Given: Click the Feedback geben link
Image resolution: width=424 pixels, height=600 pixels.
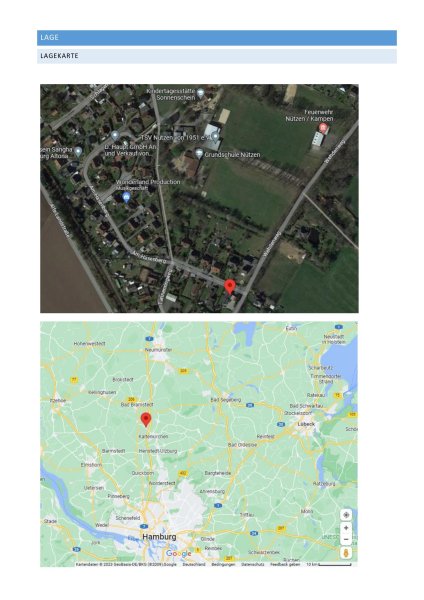Looking at the screenshot, I should [285, 564].
